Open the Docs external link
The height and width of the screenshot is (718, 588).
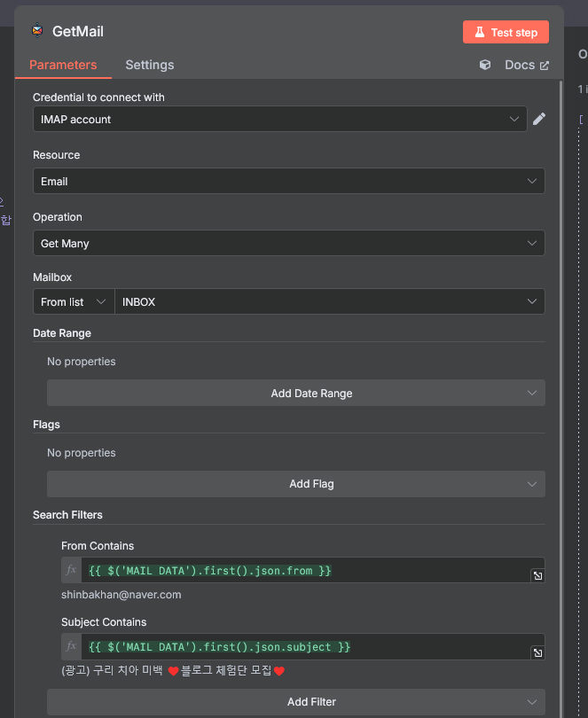(x=527, y=65)
